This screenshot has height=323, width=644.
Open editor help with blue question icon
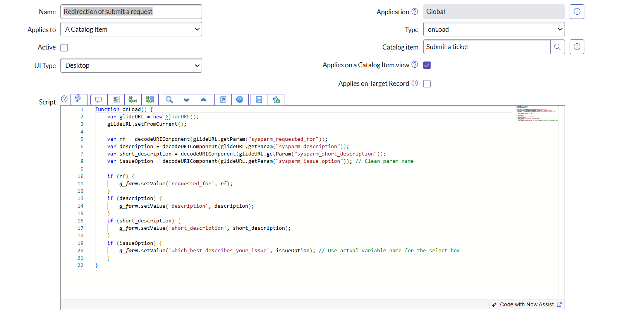(240, 100)
